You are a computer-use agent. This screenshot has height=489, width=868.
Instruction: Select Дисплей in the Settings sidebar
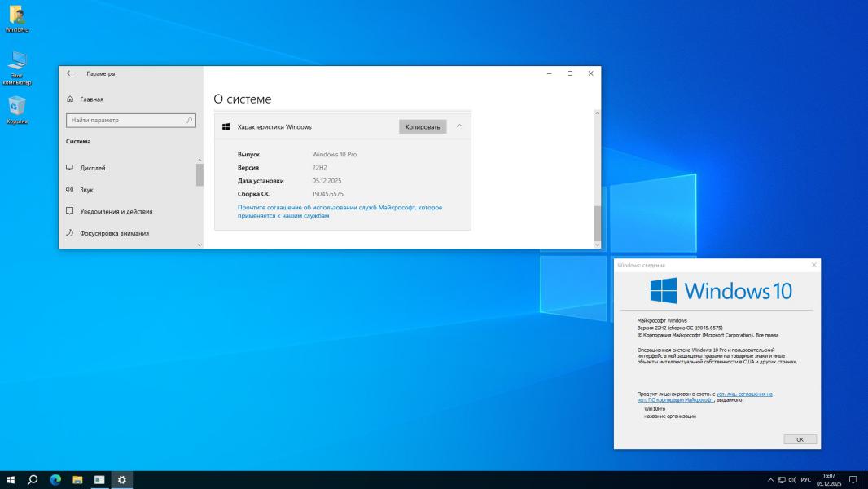click(x=92, y=168)
